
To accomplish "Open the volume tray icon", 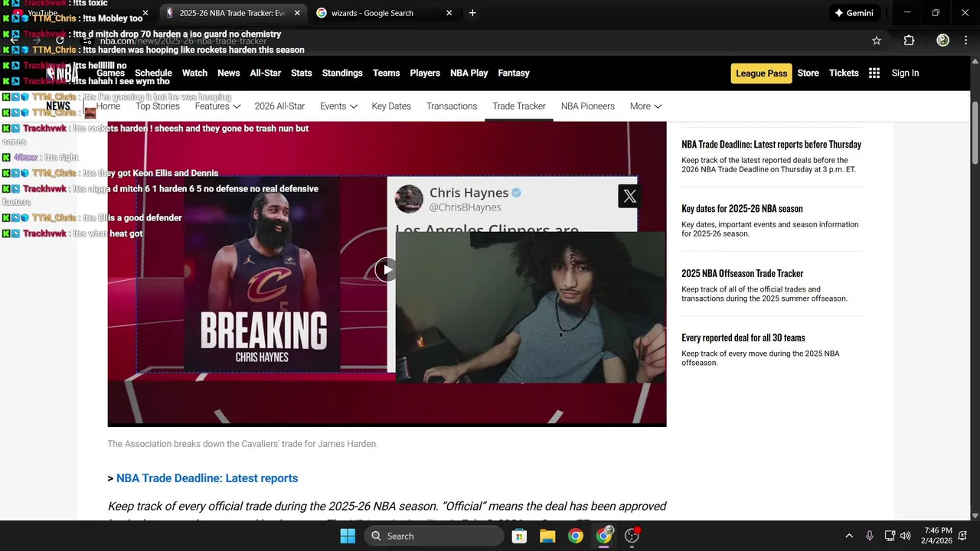I will click(906, 536).
